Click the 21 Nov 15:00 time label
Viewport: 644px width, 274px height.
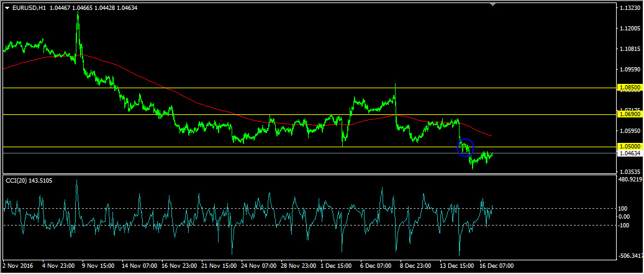220,266
